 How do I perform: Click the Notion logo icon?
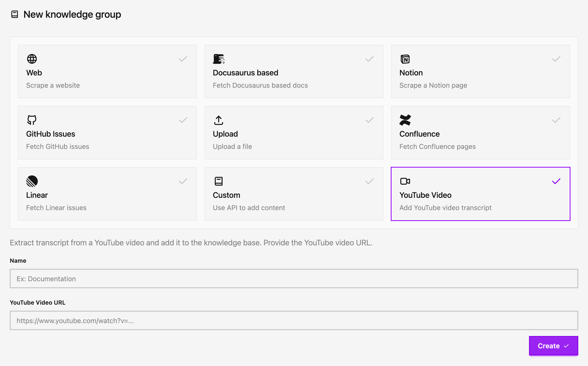405,59
